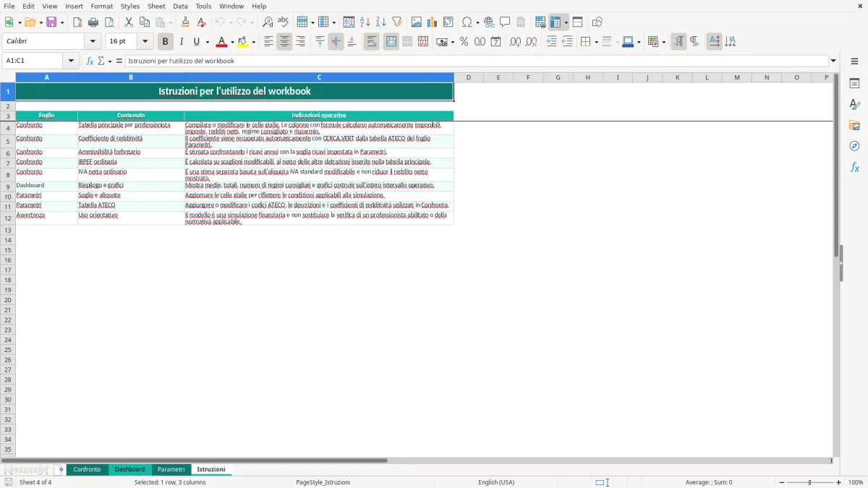Open Find & Replace
The image size is (868, 488).
(268, 22)
